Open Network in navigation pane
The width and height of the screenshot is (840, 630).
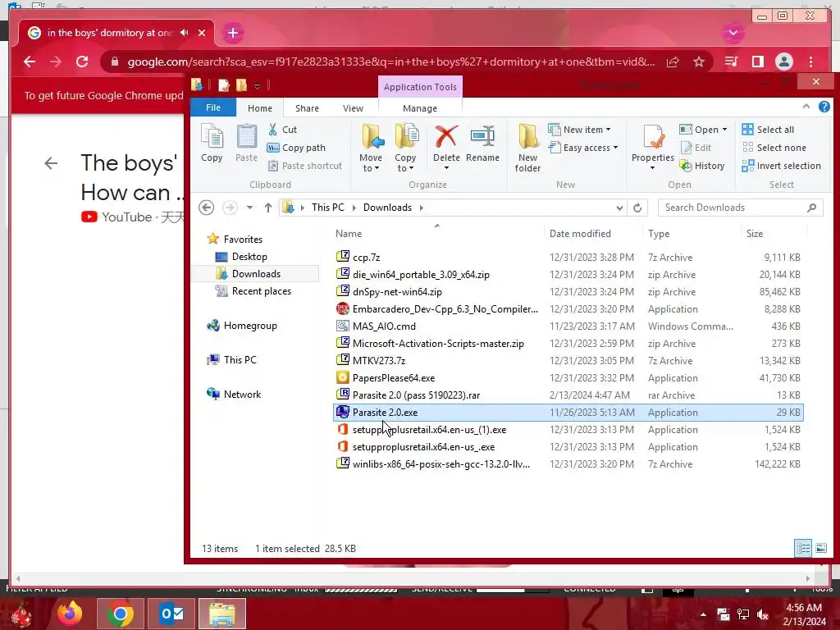click(x=242, y=394)
